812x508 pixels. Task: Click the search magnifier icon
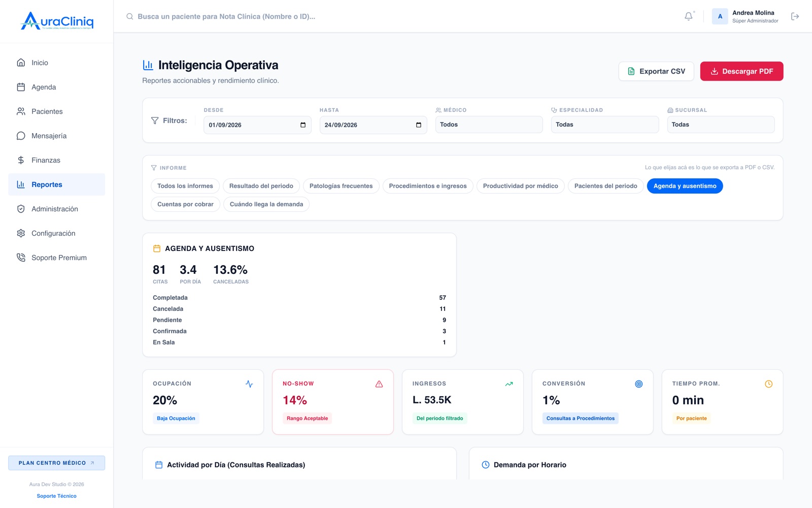[130, 16]
